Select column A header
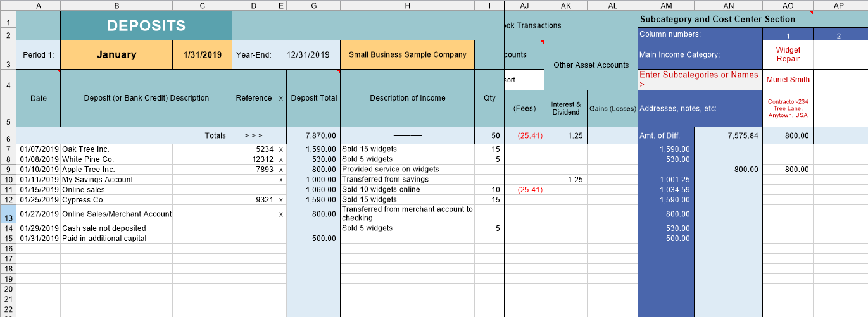868x317 pixels. click(x=38, y=5)
